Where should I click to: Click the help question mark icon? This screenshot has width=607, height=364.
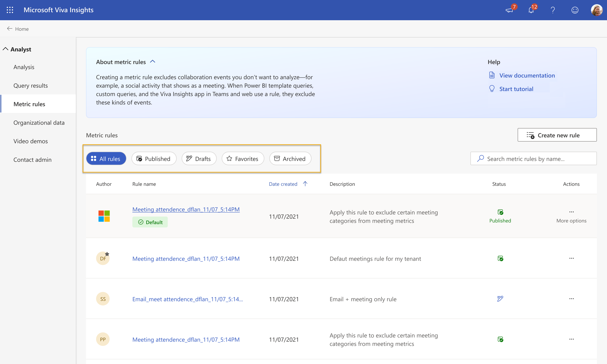tap(553, 10)
